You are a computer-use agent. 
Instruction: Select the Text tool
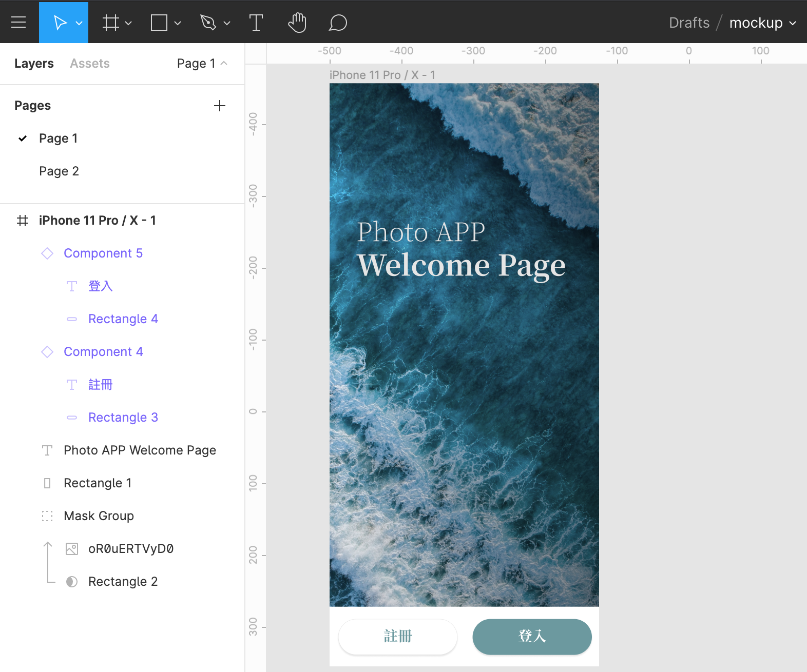256,23
